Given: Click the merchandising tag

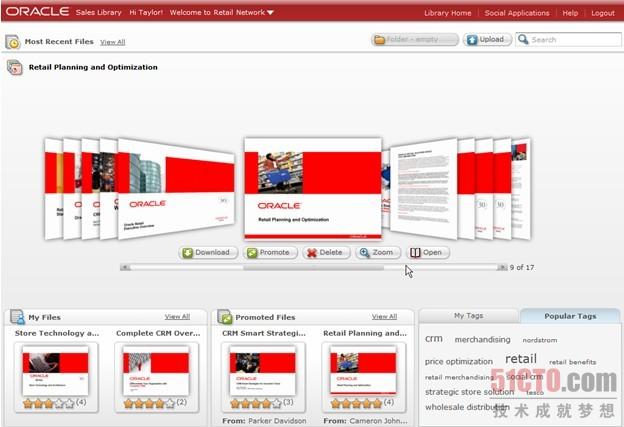Looking at the screenshot, I should tap(482, 339).
